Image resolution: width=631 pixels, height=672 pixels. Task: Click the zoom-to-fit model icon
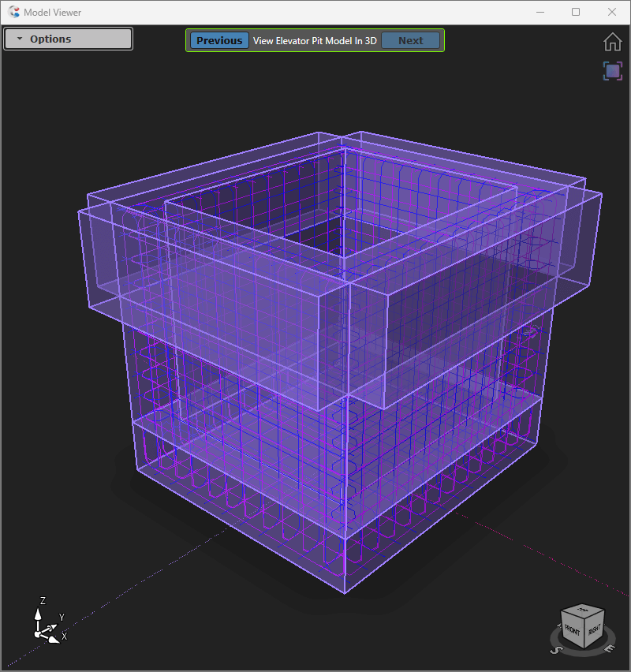(612, 71)
